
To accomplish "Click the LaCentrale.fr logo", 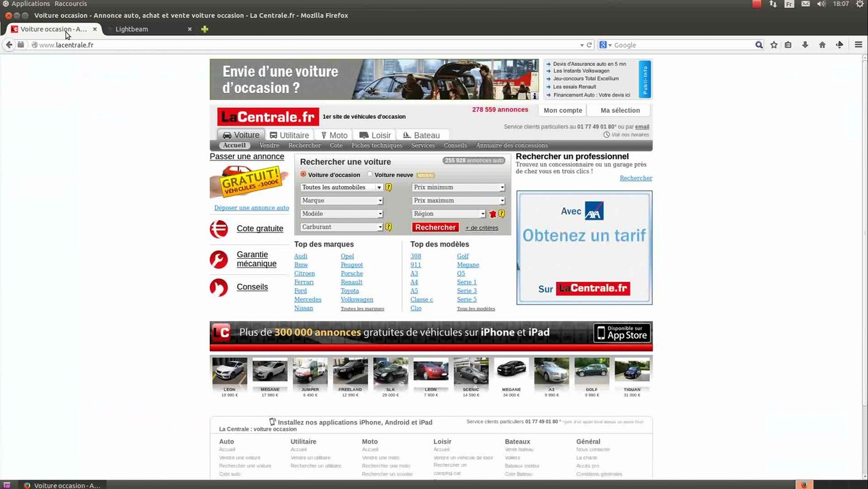I will [268, 117].
